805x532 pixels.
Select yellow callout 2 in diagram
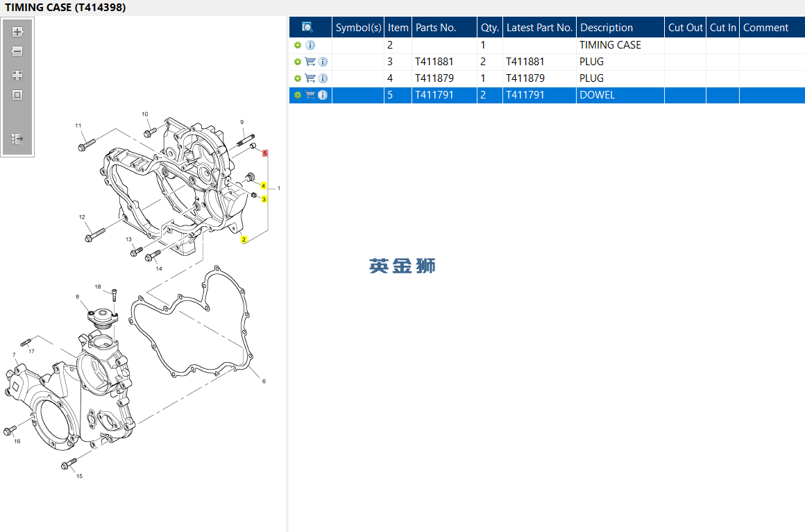coord(244,239)
